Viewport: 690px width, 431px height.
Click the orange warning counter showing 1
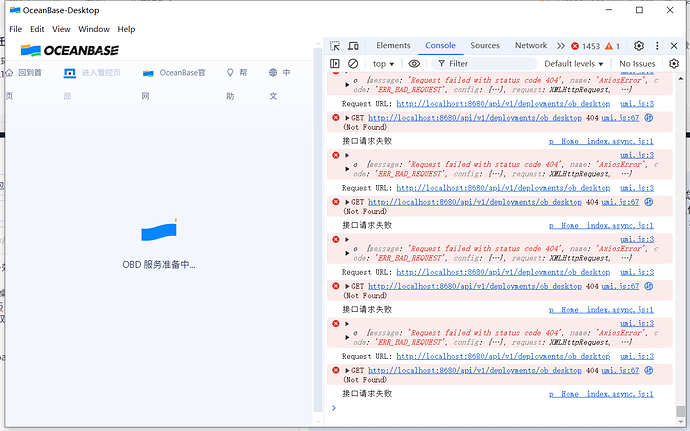pyautogui.click(x=613, y=46)
